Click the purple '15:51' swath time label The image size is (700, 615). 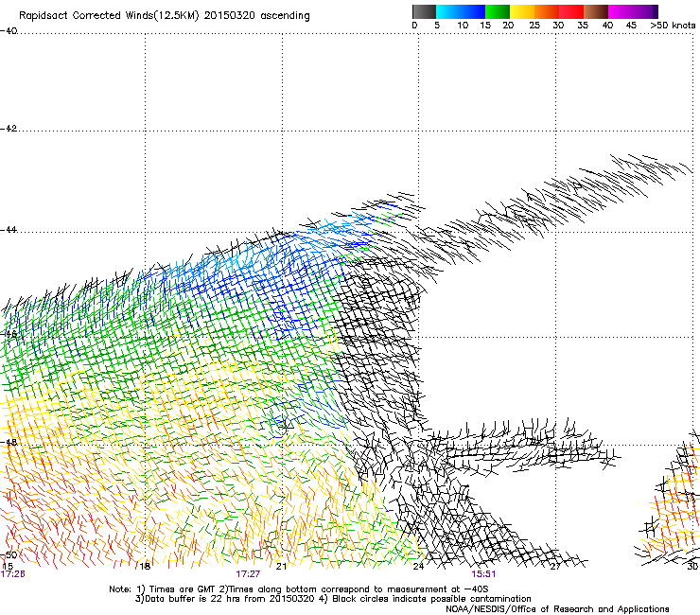click(483, 574)
